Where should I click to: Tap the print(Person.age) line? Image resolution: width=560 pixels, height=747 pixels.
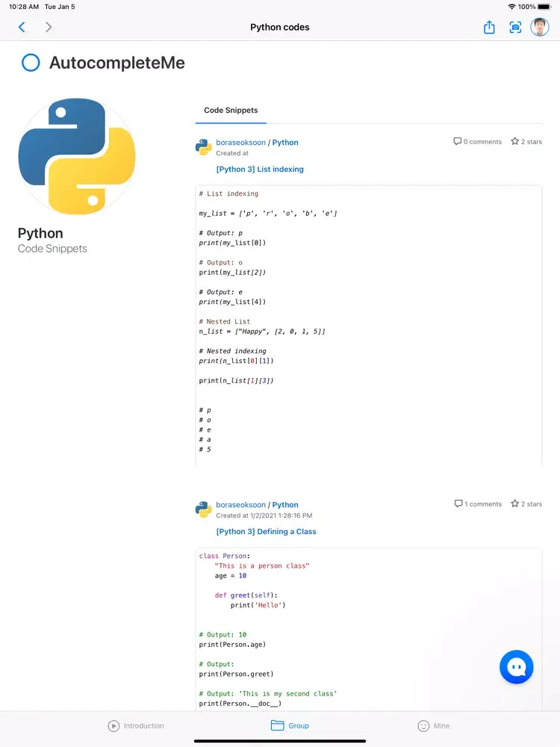[232, 644]
